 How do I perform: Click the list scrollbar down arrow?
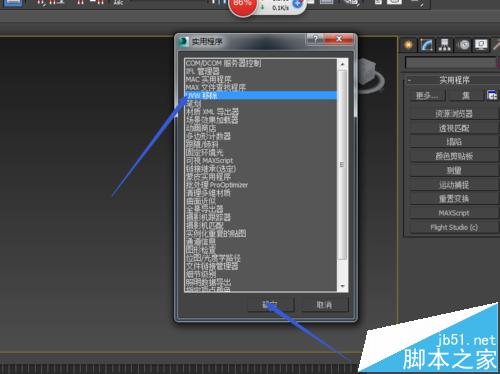pos(342,287)
